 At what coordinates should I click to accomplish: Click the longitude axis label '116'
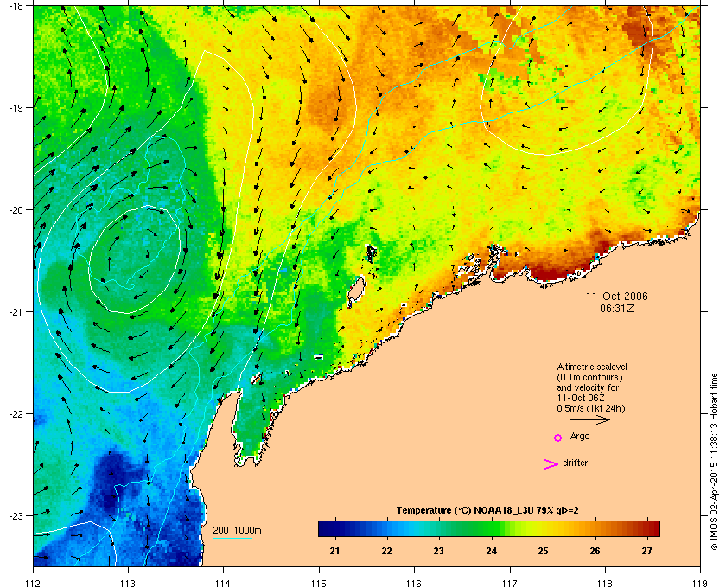pos(414,583)
